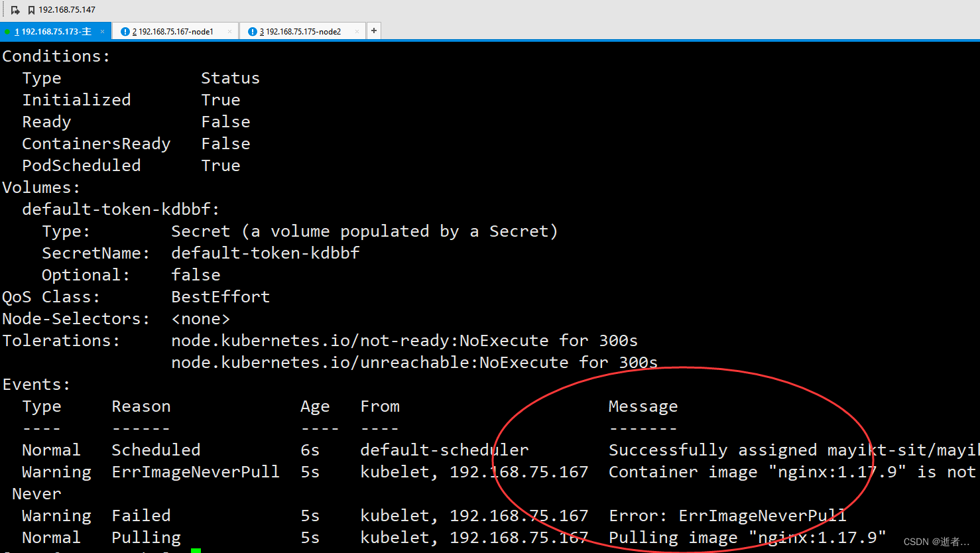Click the '6s' age value of the Scheduled event
Viewport: 980px width, 553px height.
[x=310, y=450]
